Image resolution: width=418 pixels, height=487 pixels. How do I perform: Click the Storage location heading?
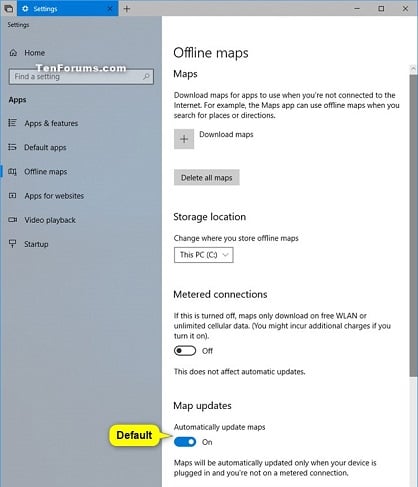210,217
